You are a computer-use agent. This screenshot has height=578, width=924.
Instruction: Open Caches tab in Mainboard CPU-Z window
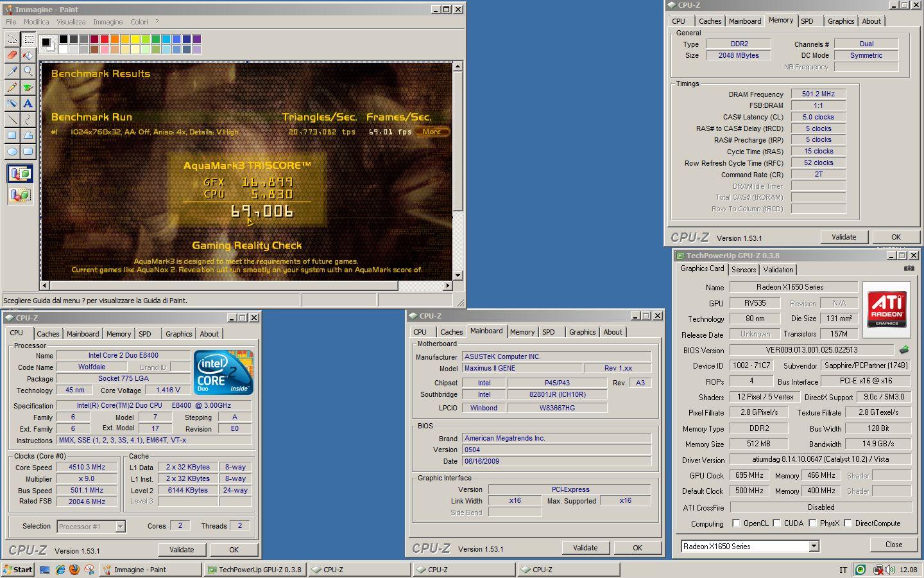(451, 332)
